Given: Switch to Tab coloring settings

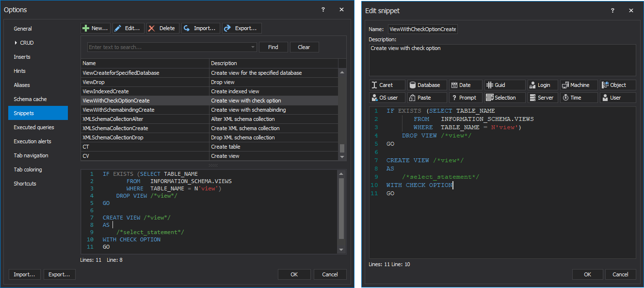Looking at the screenshot, I should (x=28, y=169).
